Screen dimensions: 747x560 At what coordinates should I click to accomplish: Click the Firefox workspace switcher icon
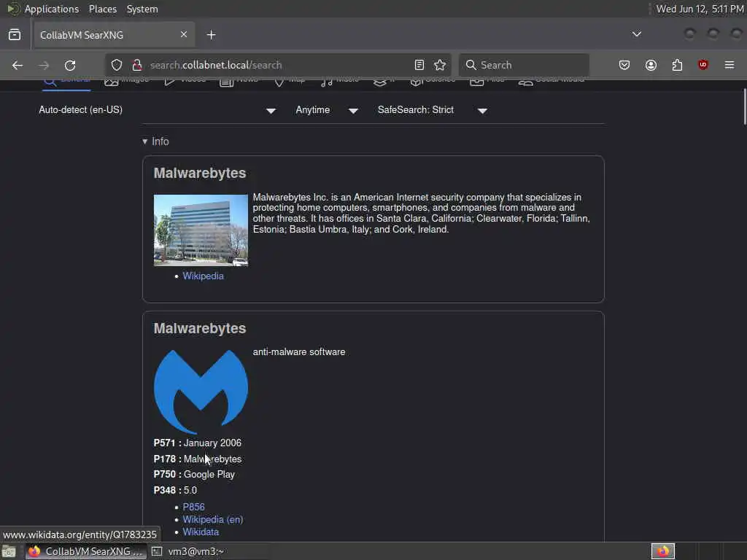point(662,551)
